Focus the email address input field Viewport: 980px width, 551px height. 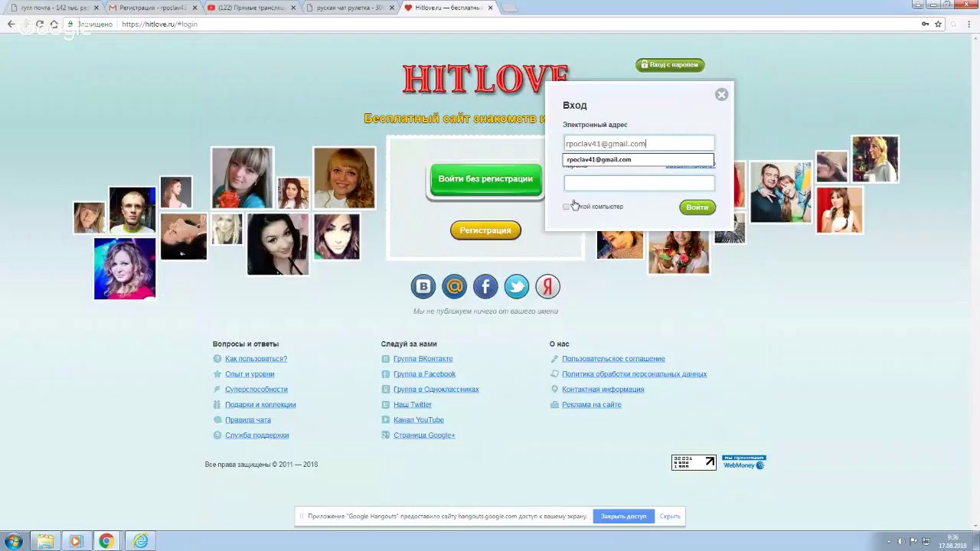(x=639, y=143)
